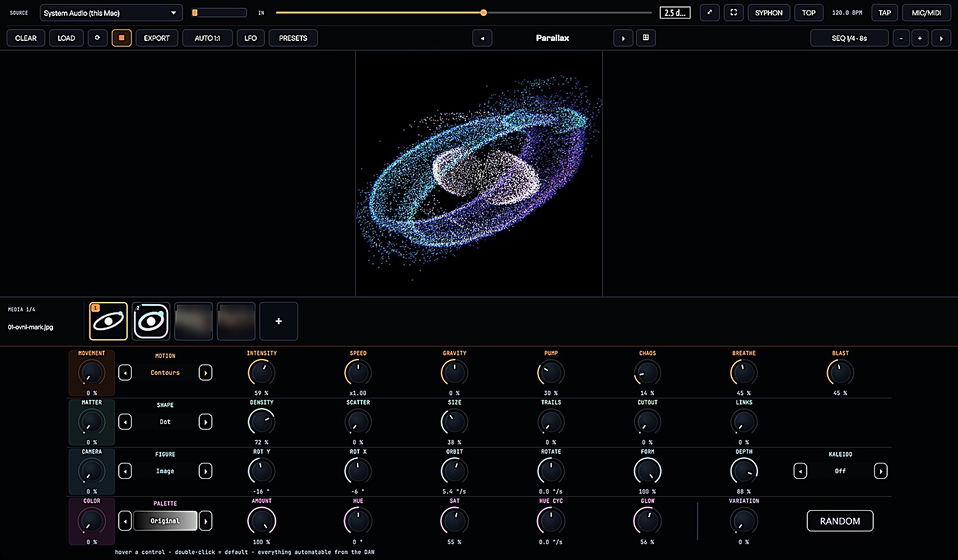Select previous MOTION mode arrow
This screenshot has height=560, width=958.
coord(125,373)
